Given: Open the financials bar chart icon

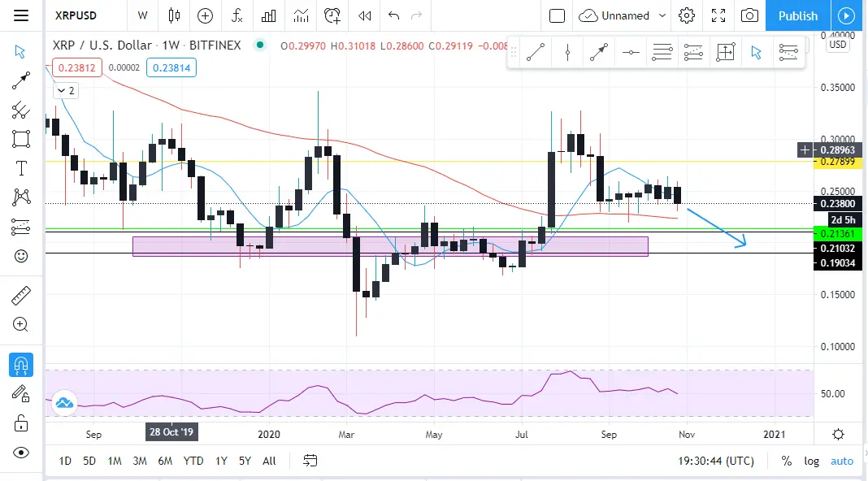Looking at the screenshot, I should click(x=268, y=15).
